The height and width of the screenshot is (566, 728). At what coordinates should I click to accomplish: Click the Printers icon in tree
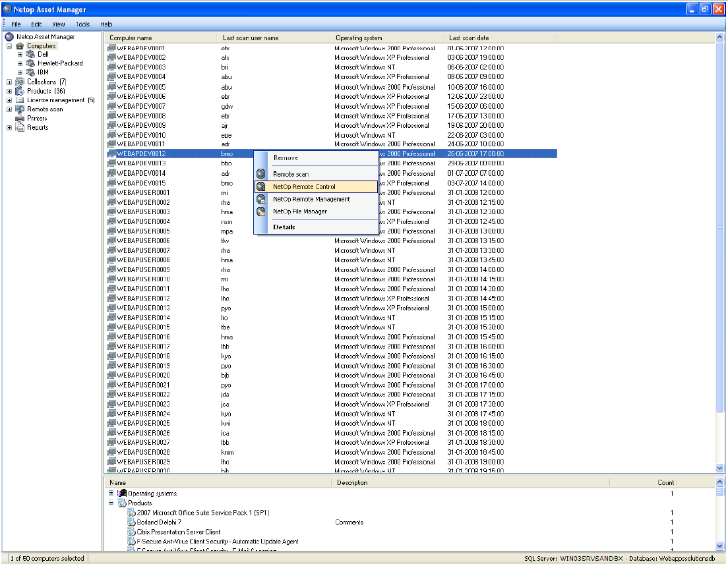(x=20, y=119)
